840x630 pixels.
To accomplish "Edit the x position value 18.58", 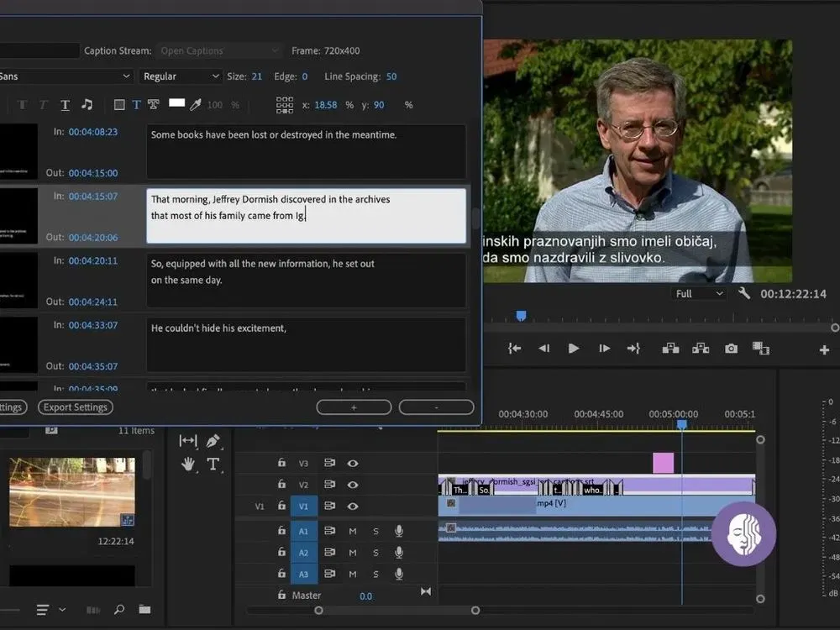I will pos(326,105).
